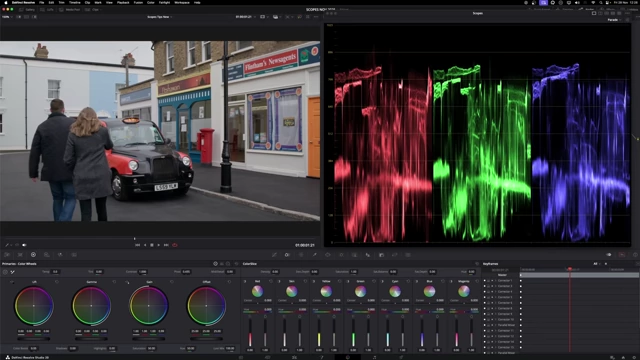Toggle viewer audio mute
This screenshot has width=640, height=360.
[x=24, y=245]
